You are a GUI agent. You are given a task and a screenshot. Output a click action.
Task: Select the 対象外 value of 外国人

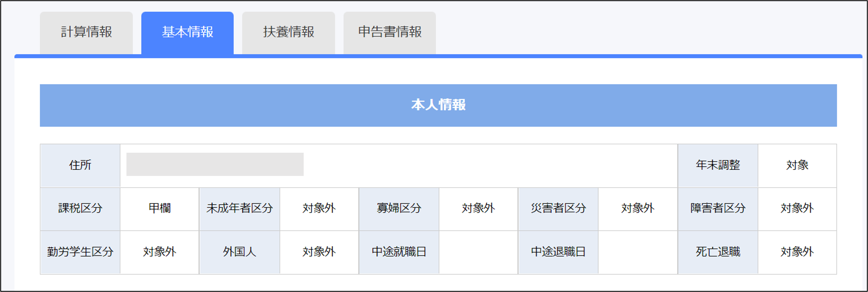click(x=319, y=252)
